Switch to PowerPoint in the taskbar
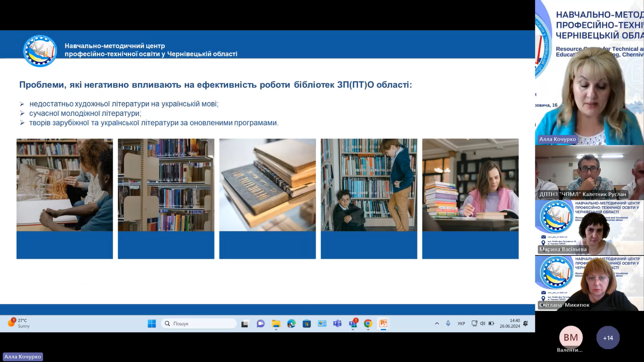This screenshot has height=362, width=644. pos(383,324)
